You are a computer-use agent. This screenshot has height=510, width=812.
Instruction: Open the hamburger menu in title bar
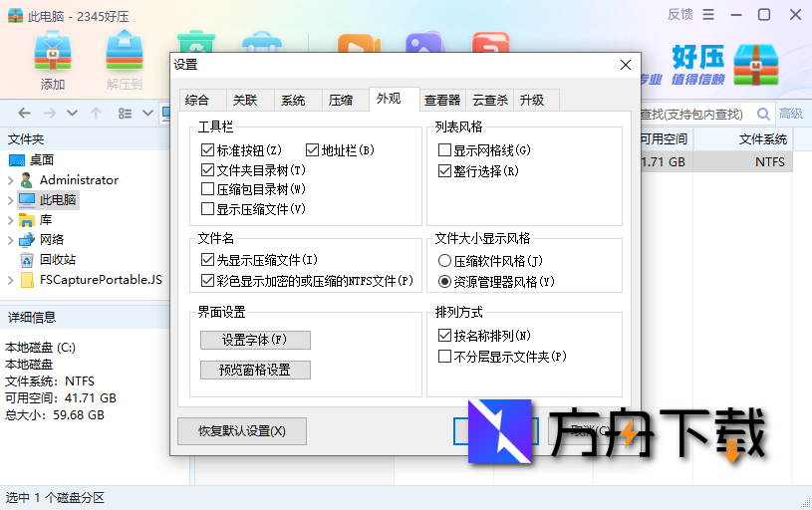708,15
